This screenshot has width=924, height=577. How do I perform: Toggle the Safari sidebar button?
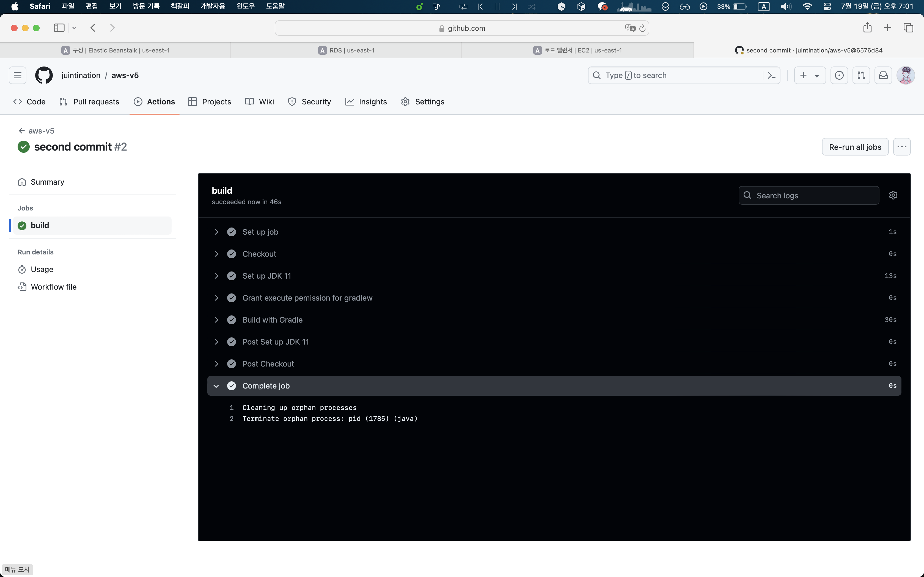point(59,28)
